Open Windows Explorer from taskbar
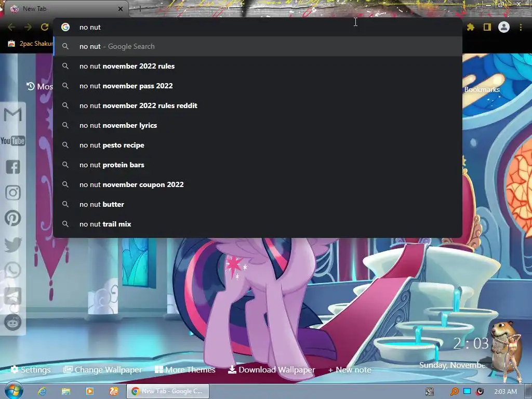Viewport: 532px width, 399px height. tap(66, 391)
